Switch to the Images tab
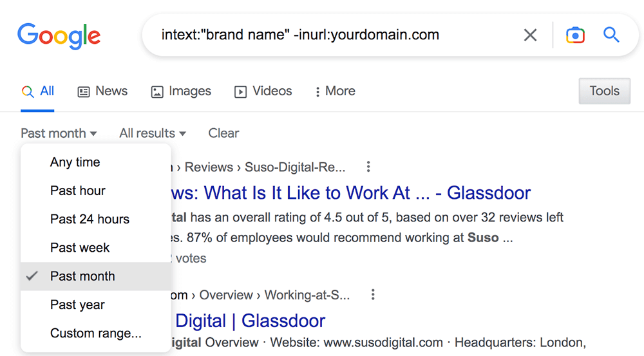This screenshot has width=644, height=356. point(181,91)
